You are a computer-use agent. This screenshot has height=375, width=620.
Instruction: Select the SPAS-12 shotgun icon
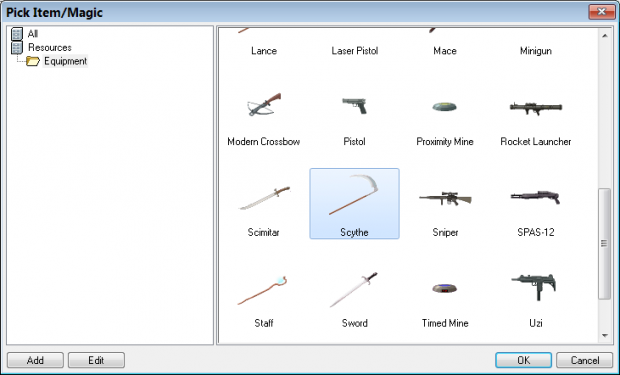tap(536, 197)
